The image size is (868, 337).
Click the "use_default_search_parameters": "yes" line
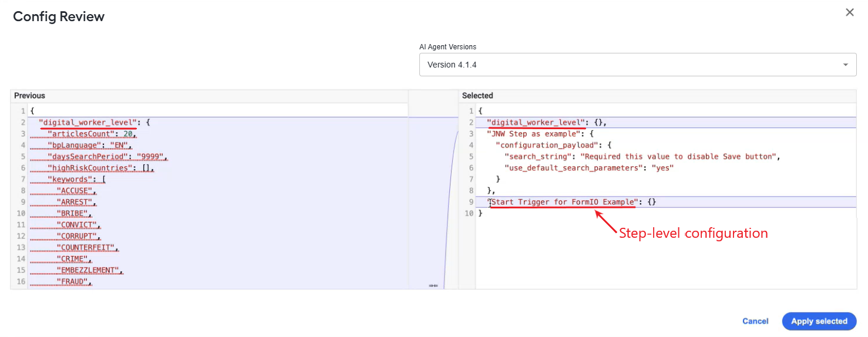coord(589,168)
